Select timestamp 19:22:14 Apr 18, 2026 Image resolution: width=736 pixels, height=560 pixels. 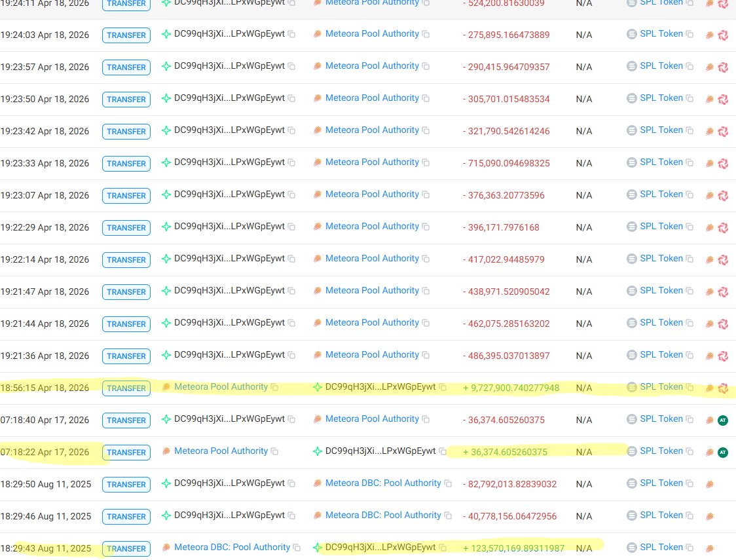(x=45, y=259)
